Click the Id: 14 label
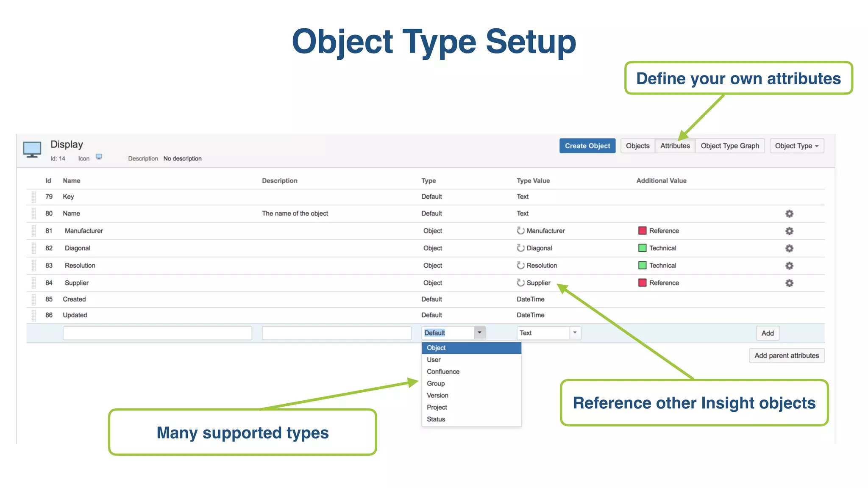 [x=58, y=158]
